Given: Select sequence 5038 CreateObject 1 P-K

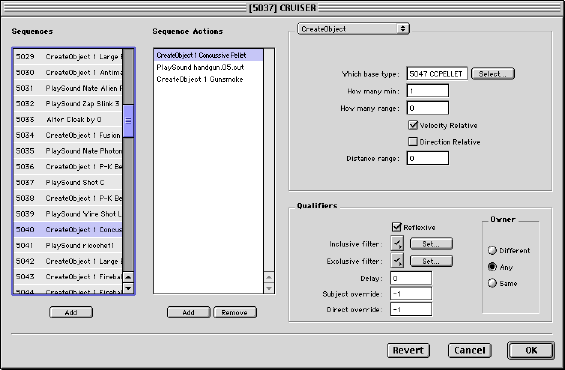Looking at the screenshot, I should [68, 198].
